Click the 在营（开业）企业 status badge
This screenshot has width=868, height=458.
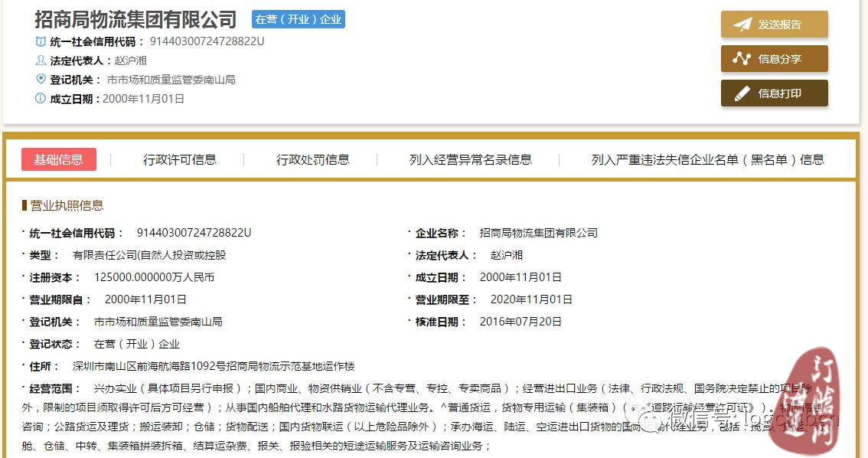point(299,19)
